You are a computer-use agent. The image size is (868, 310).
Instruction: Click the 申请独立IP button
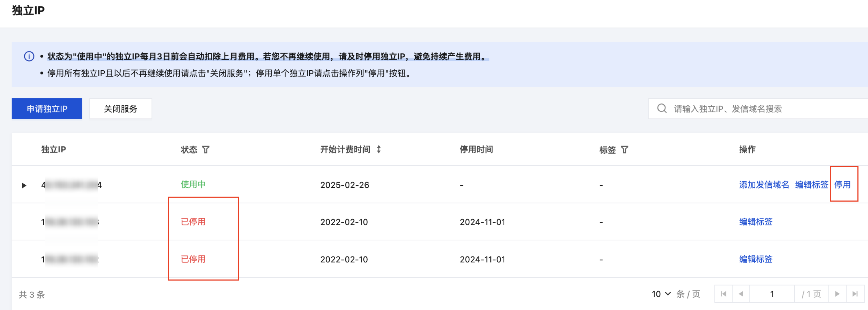(47, 108)
